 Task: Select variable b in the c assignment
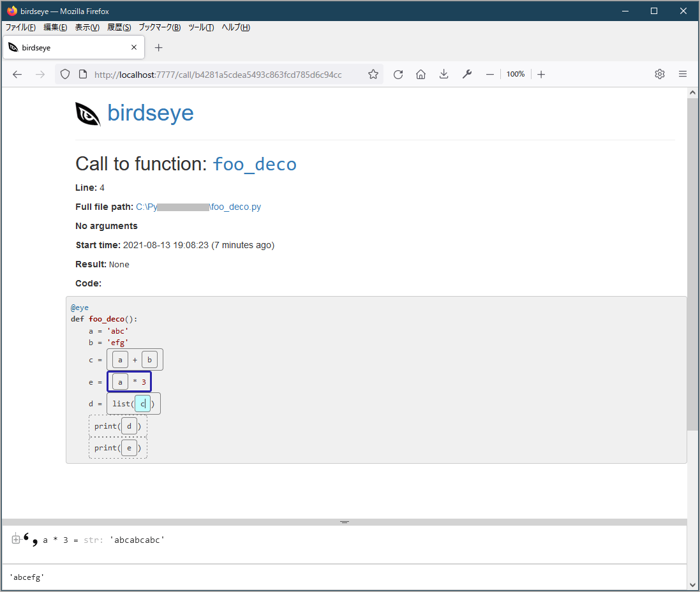149,360
